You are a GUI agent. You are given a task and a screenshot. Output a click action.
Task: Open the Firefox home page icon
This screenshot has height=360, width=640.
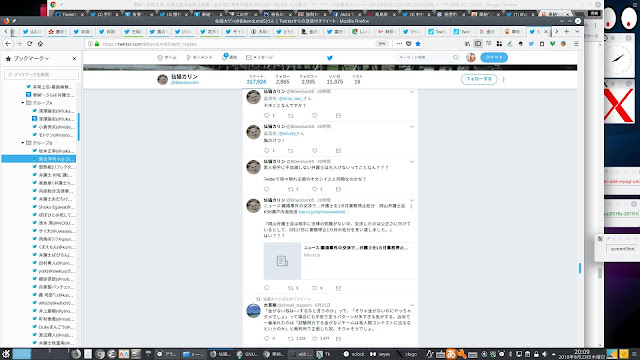coord(40,44)
